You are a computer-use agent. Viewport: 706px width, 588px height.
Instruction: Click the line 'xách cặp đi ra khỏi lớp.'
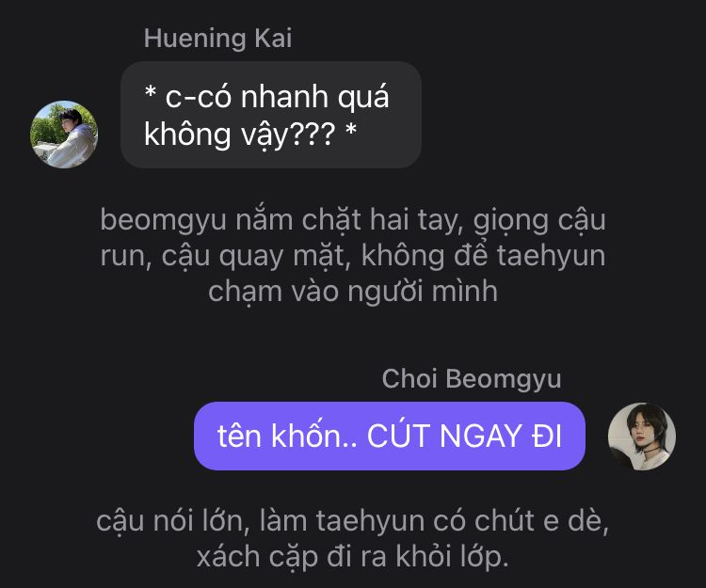coord(353,557)
